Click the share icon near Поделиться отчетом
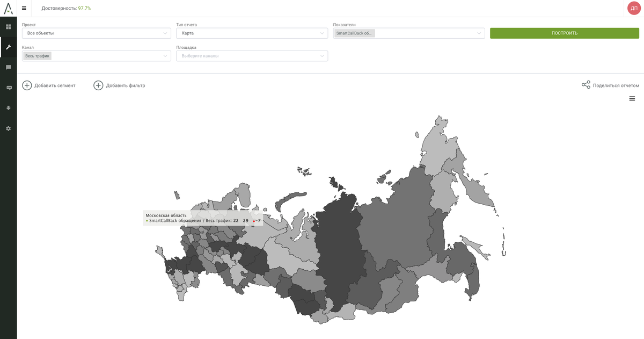This screenshot has height=339, width=644. pos(586,85)
